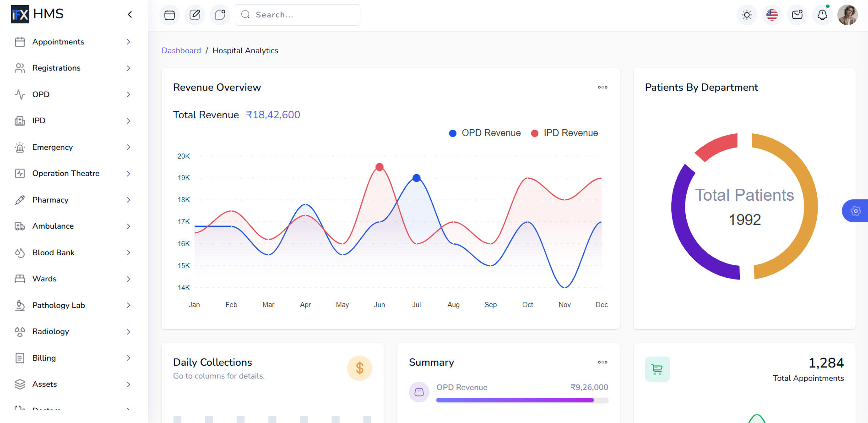Go to the Dashboard breadcrumb link
The width and height of the screenshot is (868, 423).
[x=181, y=50]
